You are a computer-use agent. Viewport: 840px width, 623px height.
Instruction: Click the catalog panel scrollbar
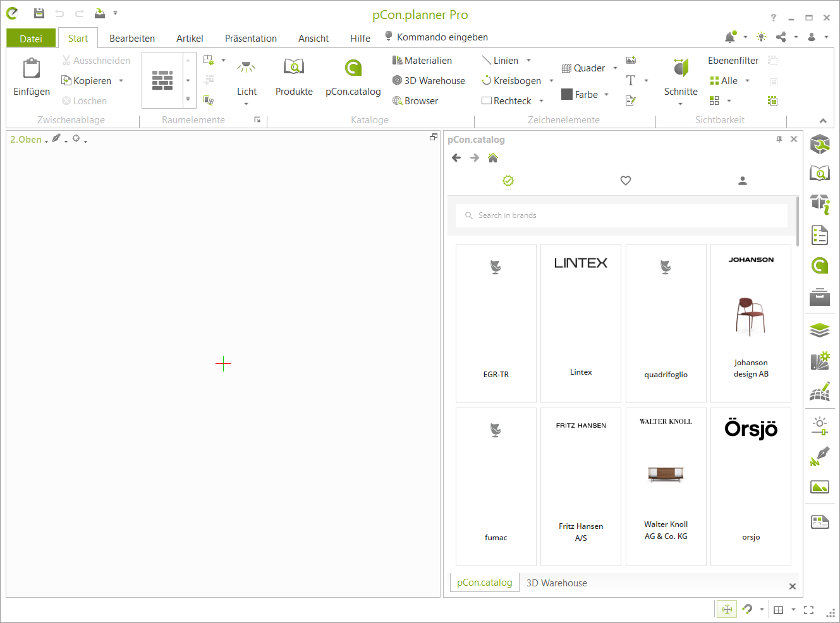pos(798,221)
